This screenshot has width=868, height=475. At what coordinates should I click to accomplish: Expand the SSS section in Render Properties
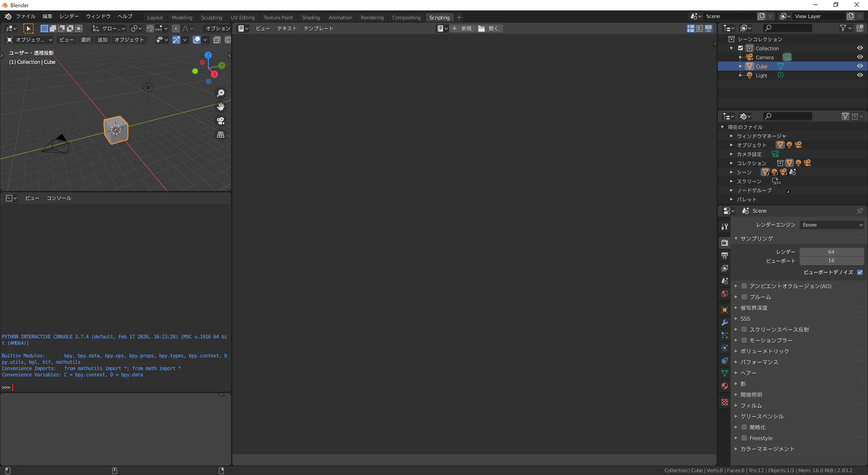pos(737,318)
